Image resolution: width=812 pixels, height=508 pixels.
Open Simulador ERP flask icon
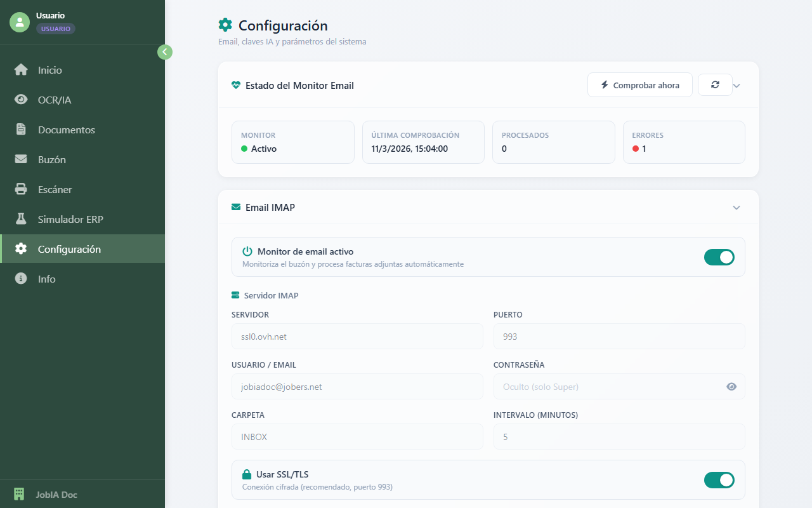(20, 219)
